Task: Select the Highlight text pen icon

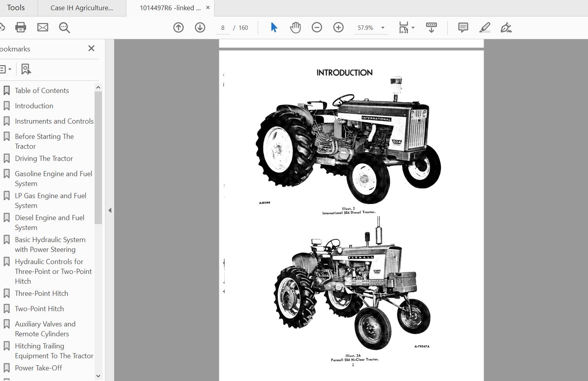Action: click(485, 27)
